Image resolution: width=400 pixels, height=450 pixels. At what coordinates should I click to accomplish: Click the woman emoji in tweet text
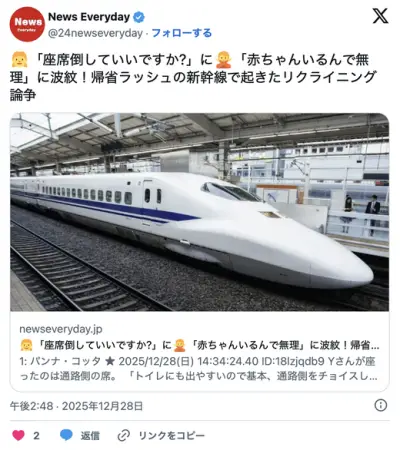pyautogui.click(x=19, y=60)
